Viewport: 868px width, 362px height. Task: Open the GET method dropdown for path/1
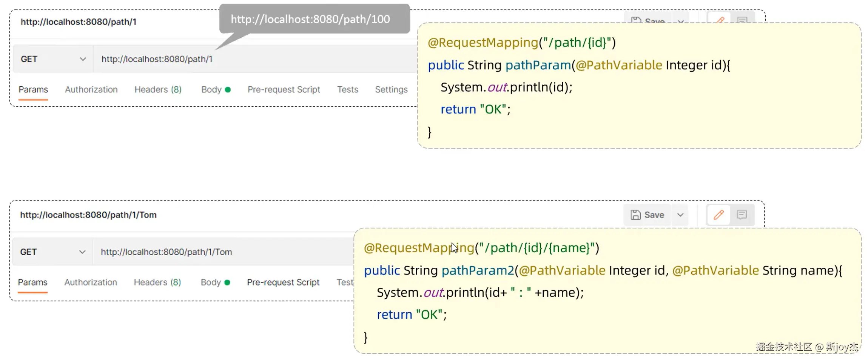point(53,59)
